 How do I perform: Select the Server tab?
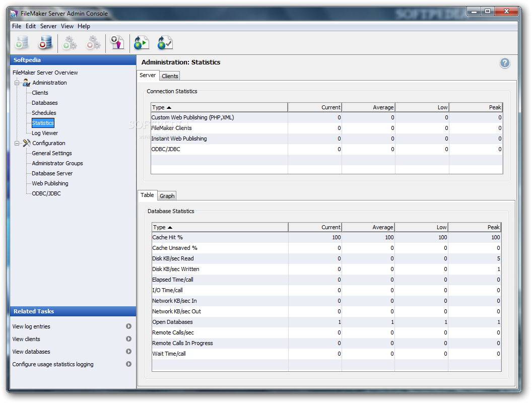(148, 75)
